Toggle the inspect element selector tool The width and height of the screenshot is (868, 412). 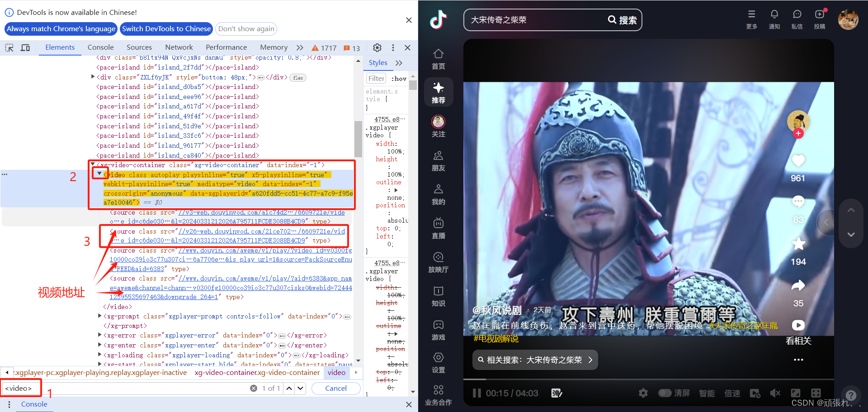[x=9, y=47]
